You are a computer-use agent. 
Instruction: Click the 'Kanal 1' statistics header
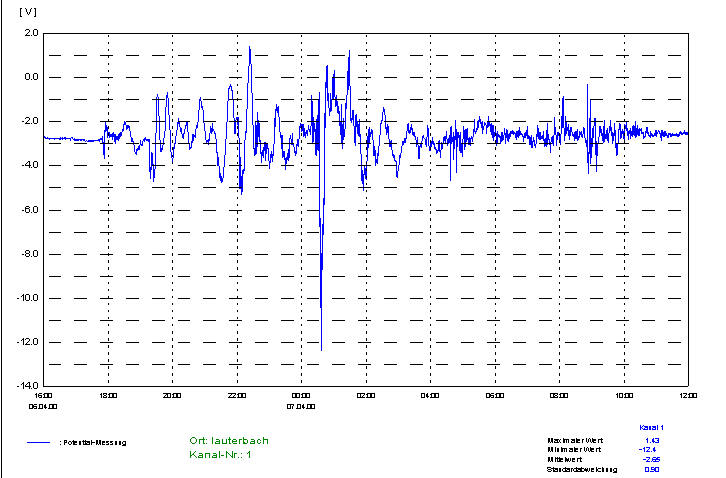(652, 427)
